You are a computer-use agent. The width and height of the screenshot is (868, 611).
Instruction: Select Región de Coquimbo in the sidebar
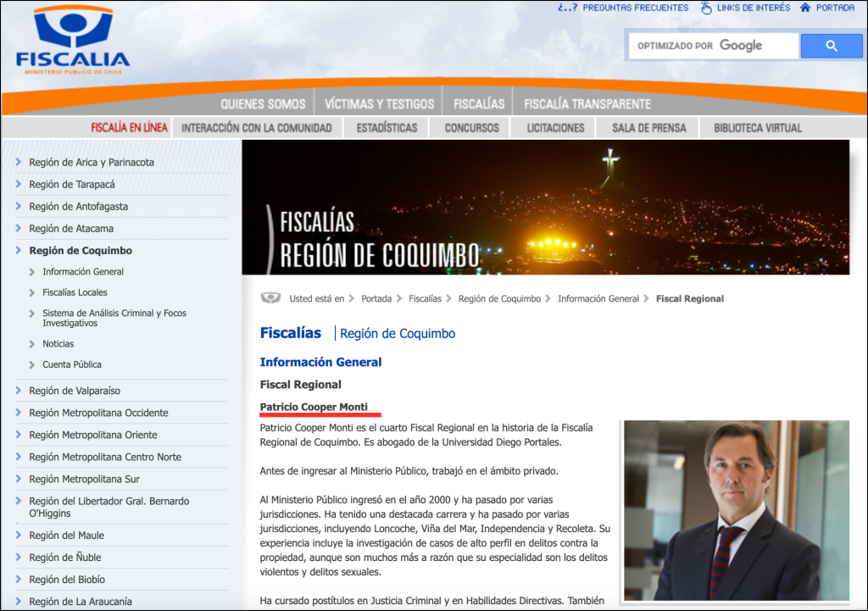[81, 251]
